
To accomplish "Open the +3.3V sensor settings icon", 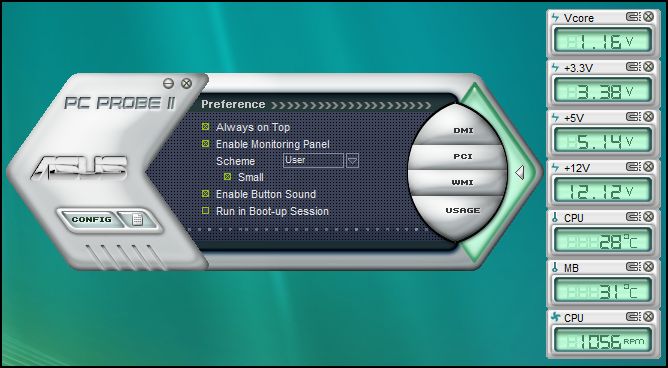I will pos(633,66).
